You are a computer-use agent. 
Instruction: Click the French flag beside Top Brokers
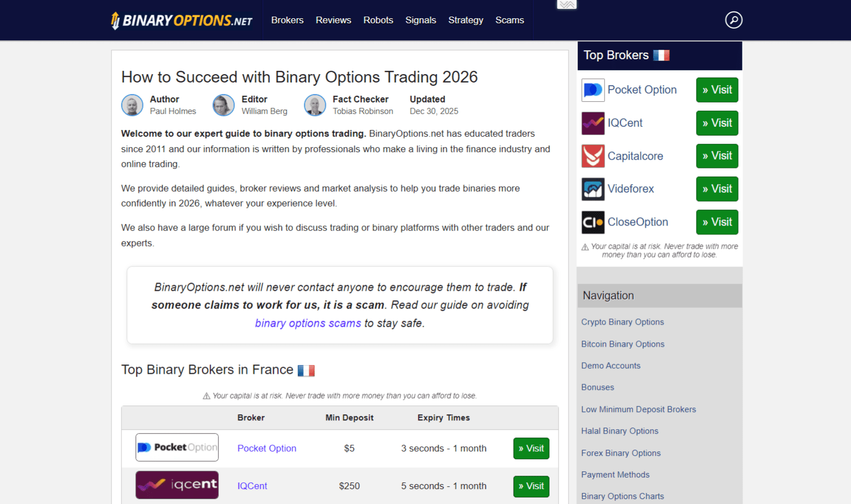coord(663,55)
